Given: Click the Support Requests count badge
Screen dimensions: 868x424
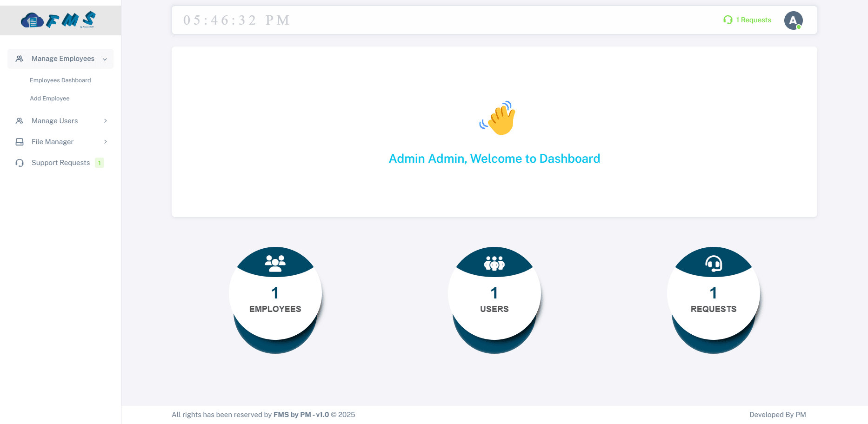Looking at the screenshot, I should click(x=100, y=163).
